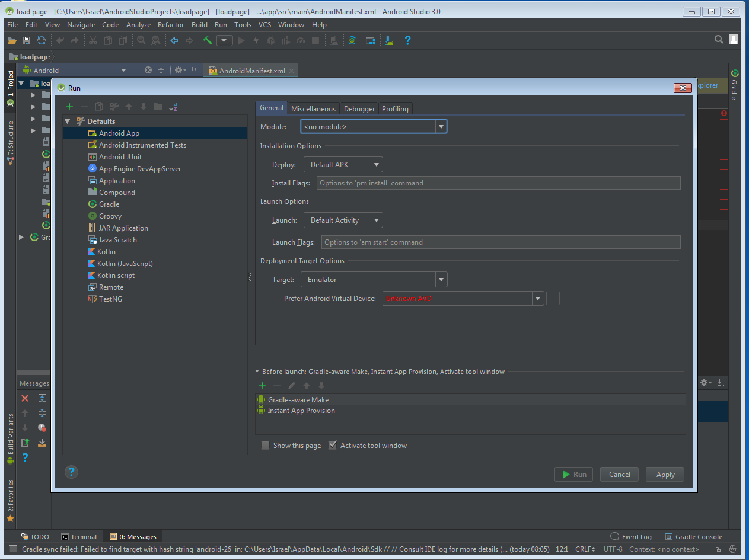Click the blue Help question mark in toolbar

pyautogui.click(x=407, y=40)
